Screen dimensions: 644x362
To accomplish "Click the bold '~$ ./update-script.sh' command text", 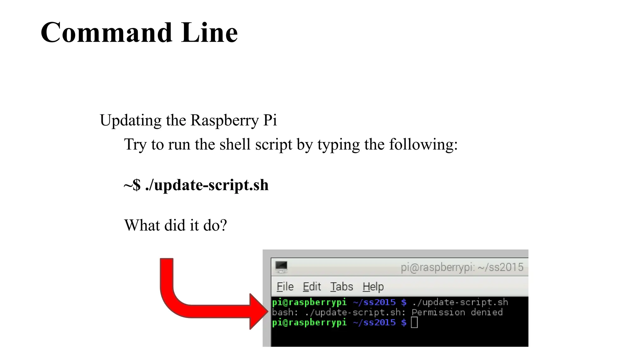I will [196, 185].
